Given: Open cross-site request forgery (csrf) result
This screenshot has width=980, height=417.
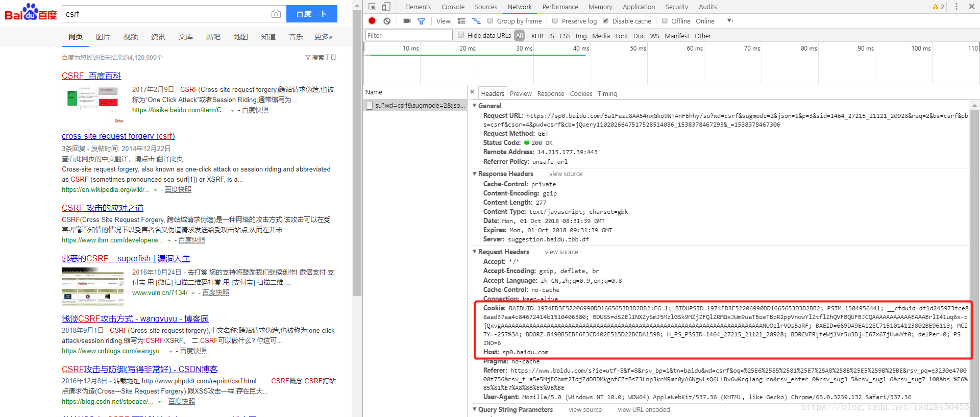Looking at the screenshot, I should pyautogui.click(x=118, y=136).
